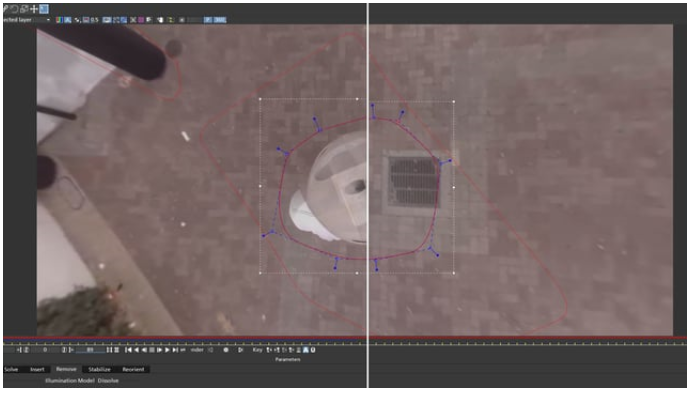Image resolution: width=690 pixels, height=393 pixels.
Task: Open the Insert tab
Action: 37,369
